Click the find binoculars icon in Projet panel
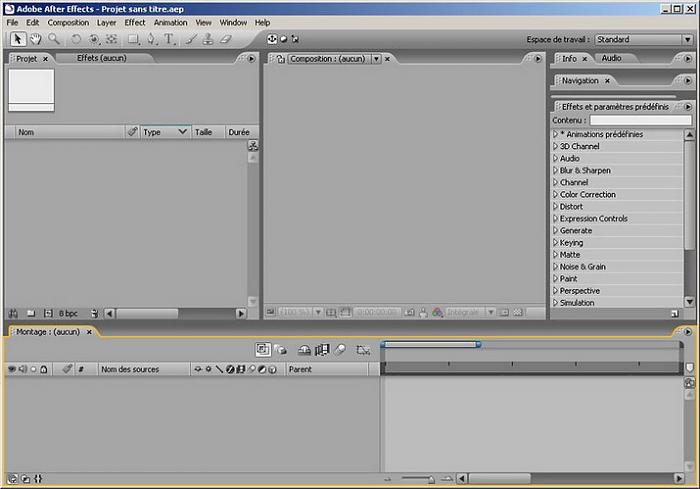 tap(14, 313)
